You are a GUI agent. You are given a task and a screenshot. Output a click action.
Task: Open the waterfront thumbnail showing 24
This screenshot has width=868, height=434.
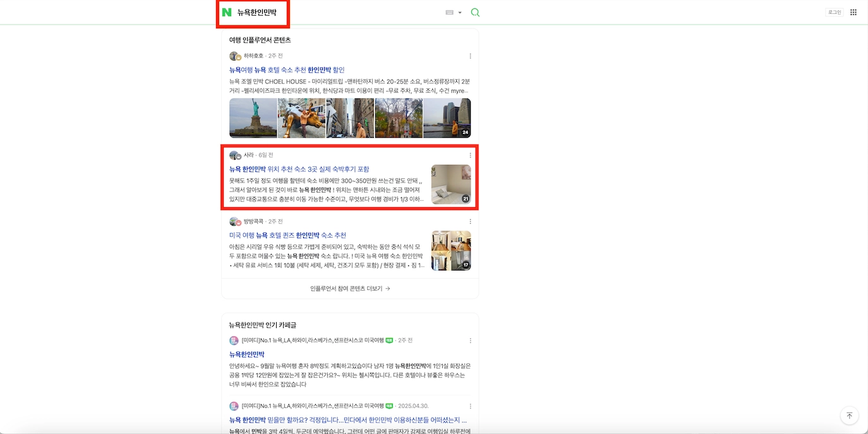447,118
